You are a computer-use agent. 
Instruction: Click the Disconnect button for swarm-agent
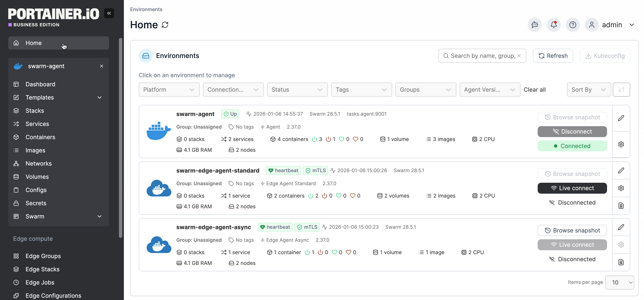coord(572,132)
